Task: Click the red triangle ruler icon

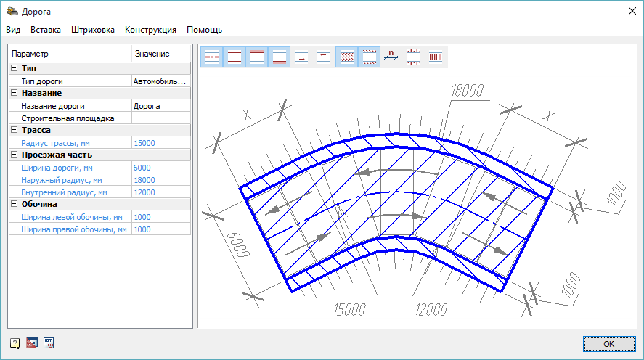Action: [32, 343]
